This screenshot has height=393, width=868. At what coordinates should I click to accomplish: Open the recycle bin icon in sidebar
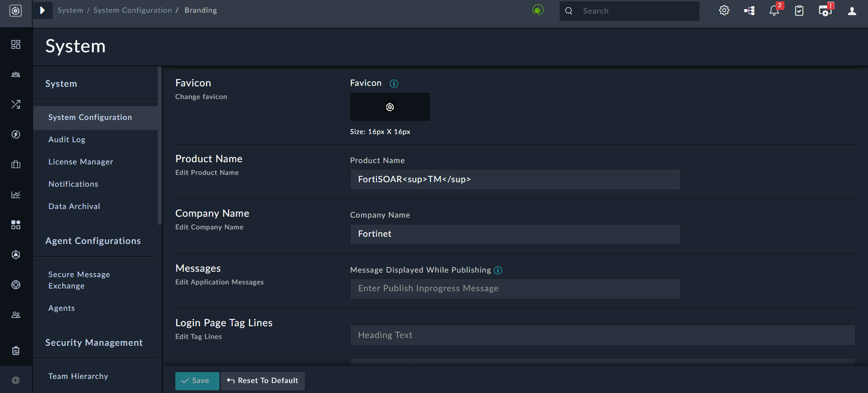click(16, 350)
